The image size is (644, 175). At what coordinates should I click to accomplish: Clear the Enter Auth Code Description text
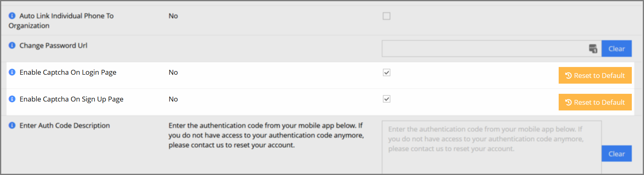(x=616, y=153)
